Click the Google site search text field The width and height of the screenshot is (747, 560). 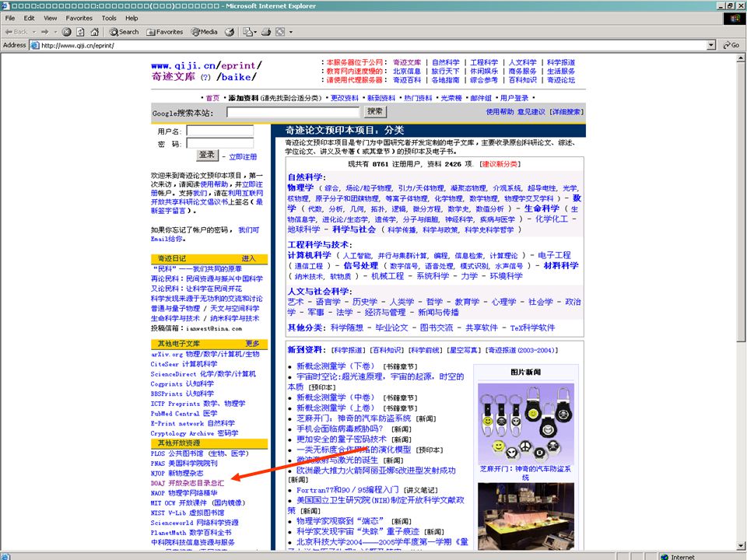point(293,112)
